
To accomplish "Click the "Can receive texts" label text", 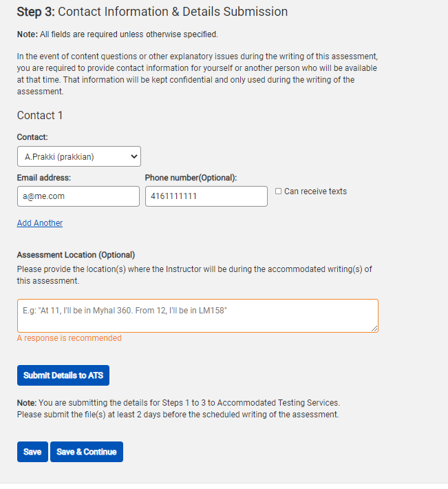I will 315,191.
